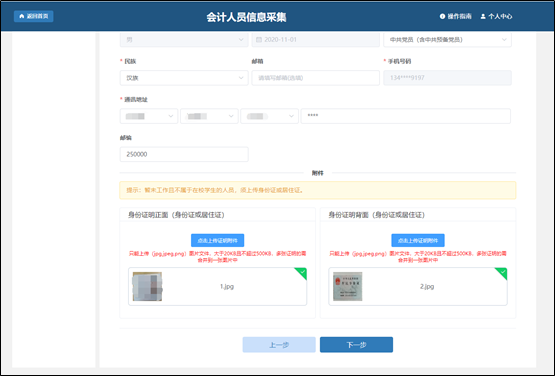Click the 邮编 field containing 250000
The image size is (555, 376).
pyautogui.click(x=184, y=154)
